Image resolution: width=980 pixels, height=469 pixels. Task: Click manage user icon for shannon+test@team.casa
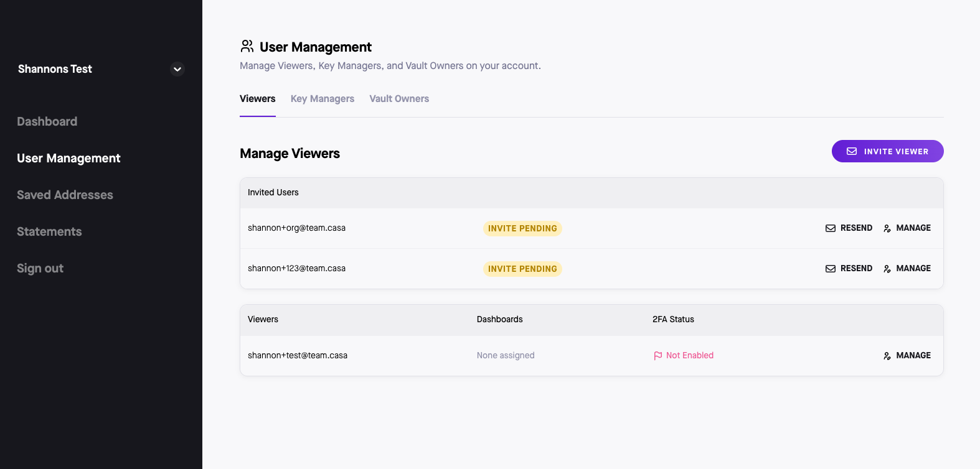[887, 356]
